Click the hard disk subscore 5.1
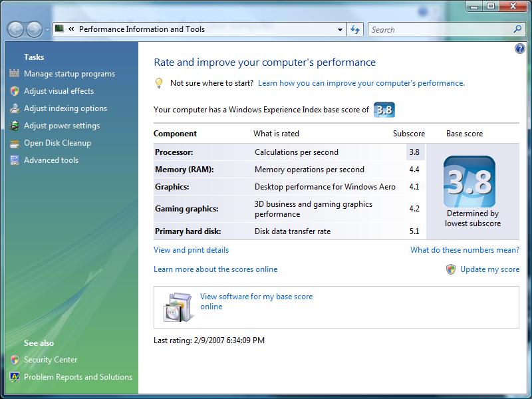Screen dimensions: 532x399 pyautogui.click(x=414, y=231)
